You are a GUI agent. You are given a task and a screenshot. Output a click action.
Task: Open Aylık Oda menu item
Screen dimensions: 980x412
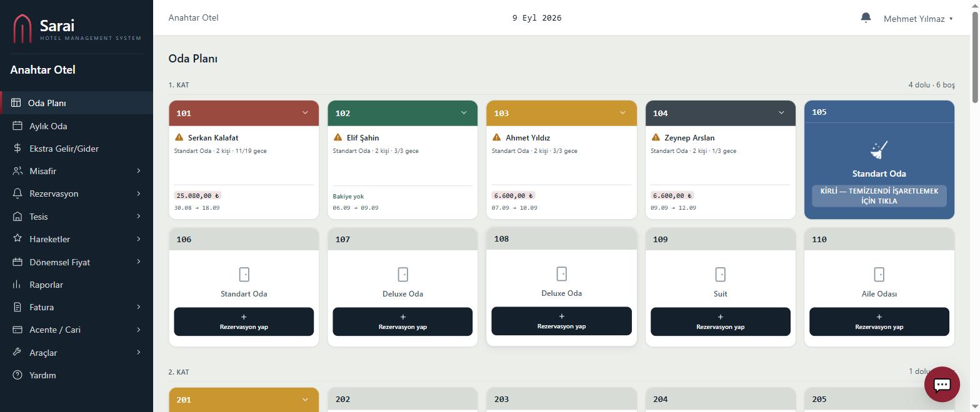click(x=76, y=125)
